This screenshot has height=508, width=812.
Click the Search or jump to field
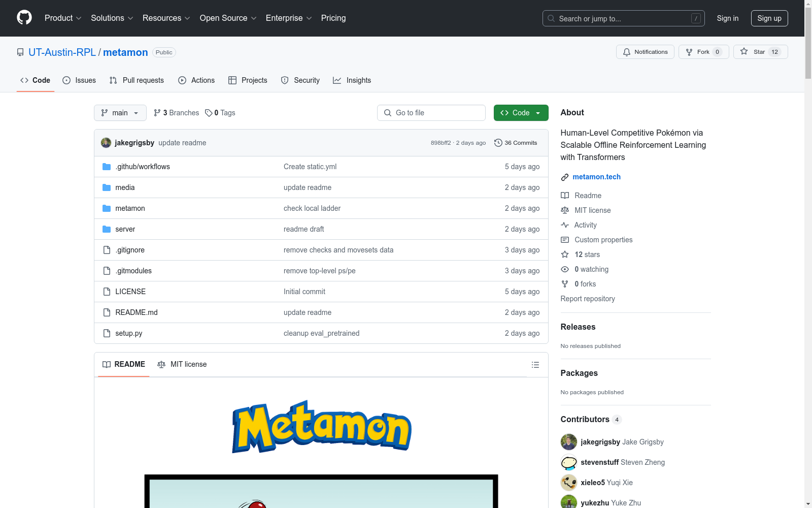tap(624, 18)
